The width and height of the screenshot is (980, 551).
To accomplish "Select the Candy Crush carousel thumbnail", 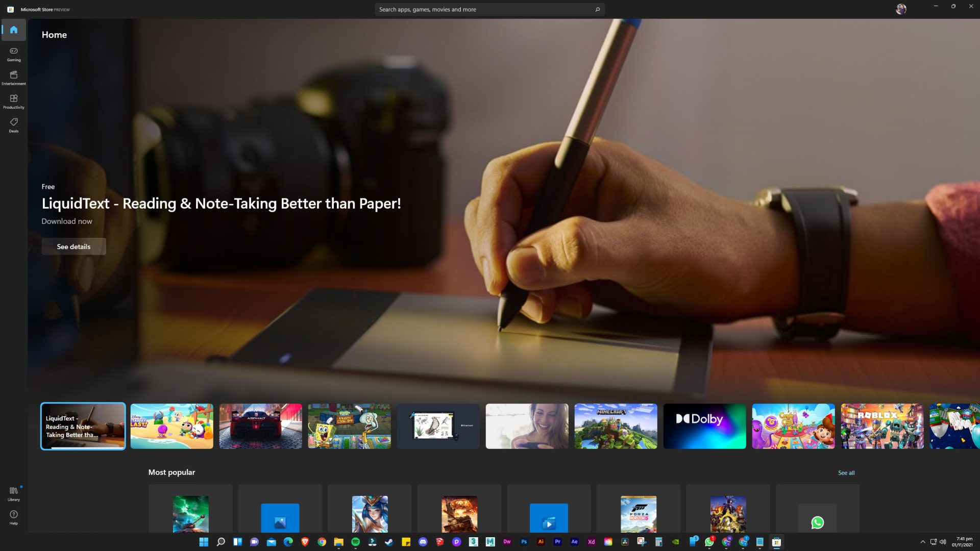I will 794,427.
